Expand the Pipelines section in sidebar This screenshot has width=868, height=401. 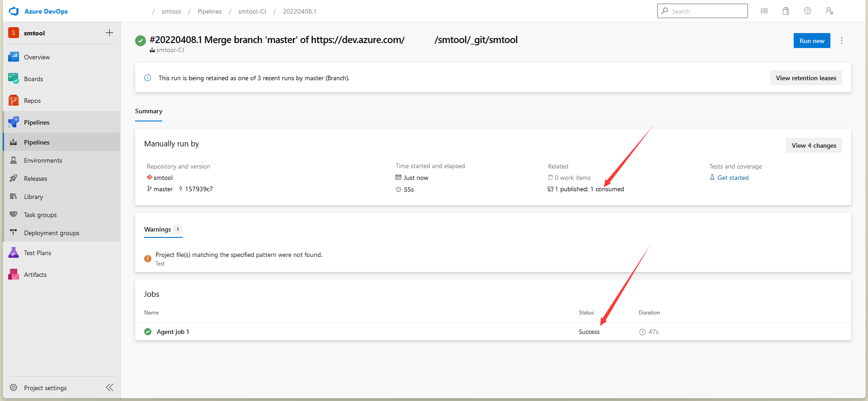[x=37, y=122]
